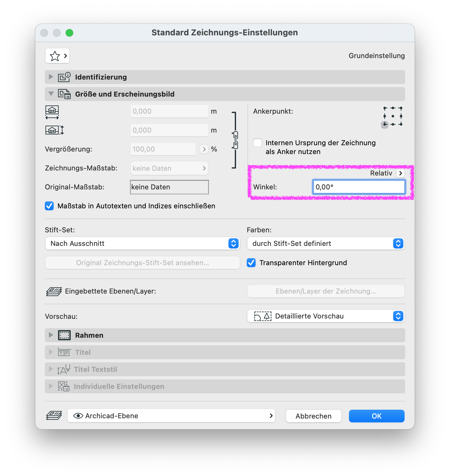Click the drawing height icon

point(55,130)
